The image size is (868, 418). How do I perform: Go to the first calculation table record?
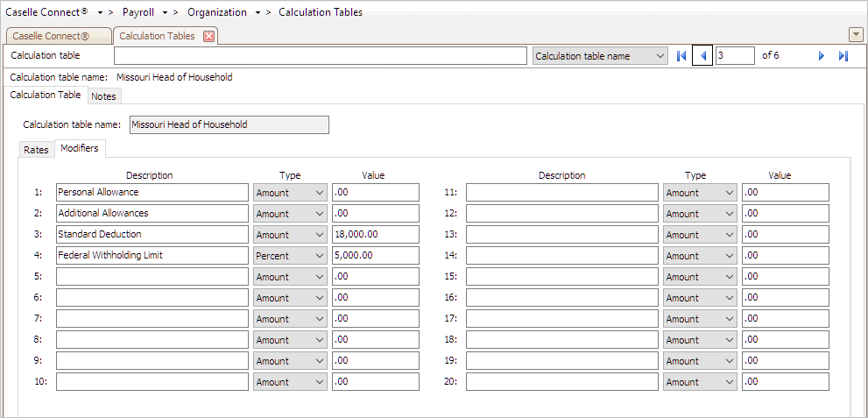[681, 56]
